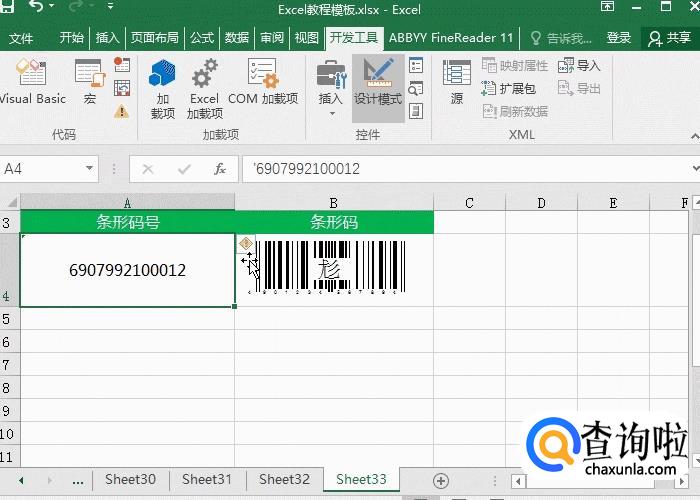Viewport: 700px width, 500px height.
Task: Click the Share (共享) button
Action: coord(669,38)
